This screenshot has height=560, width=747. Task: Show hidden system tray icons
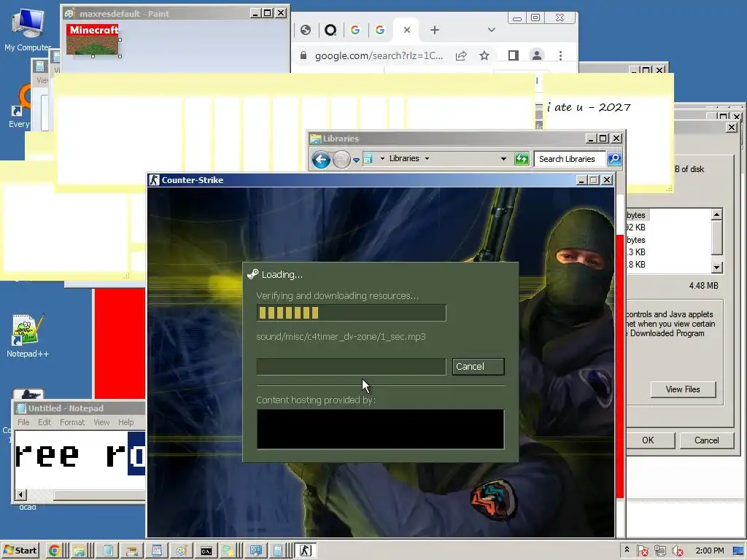click(627, 550)
